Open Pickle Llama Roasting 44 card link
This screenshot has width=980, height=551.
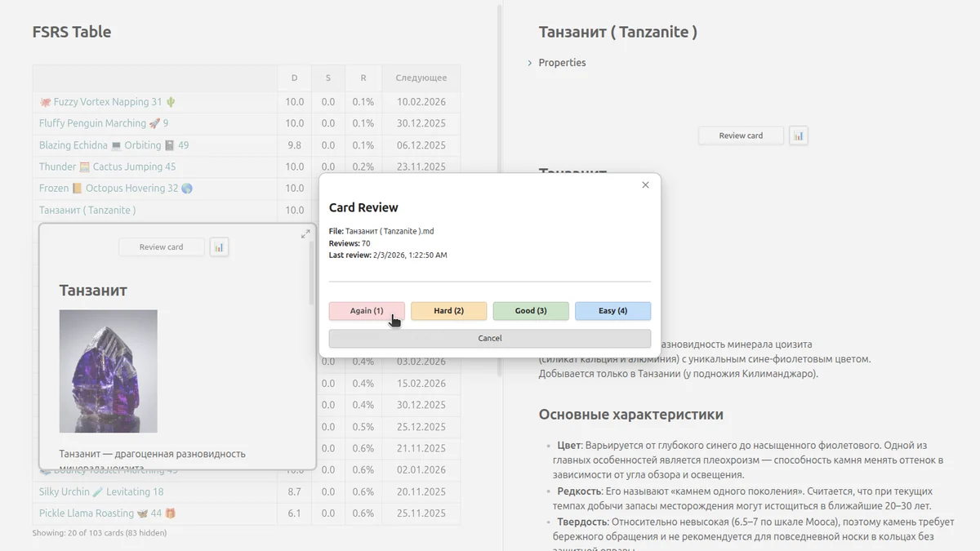click(108, 513)
